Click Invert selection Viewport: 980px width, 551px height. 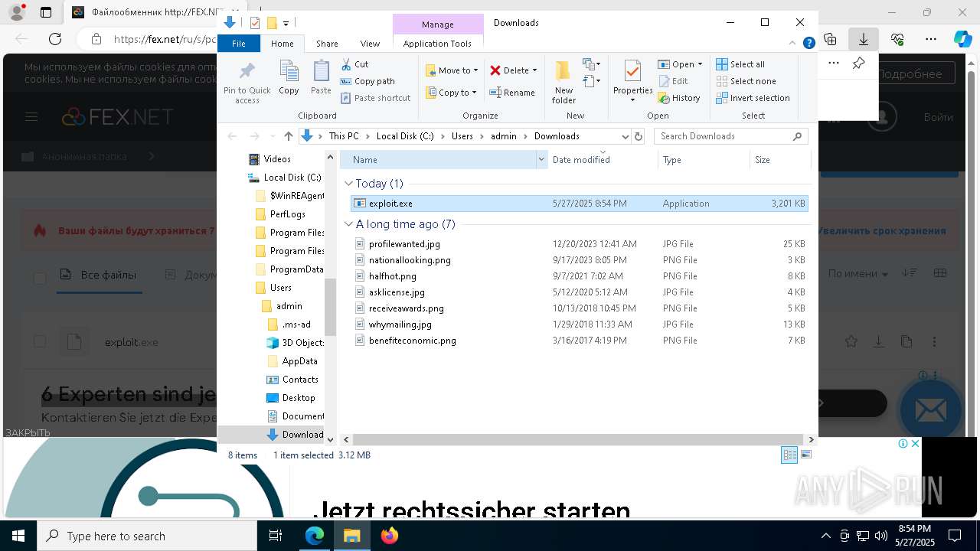point(753,98)
